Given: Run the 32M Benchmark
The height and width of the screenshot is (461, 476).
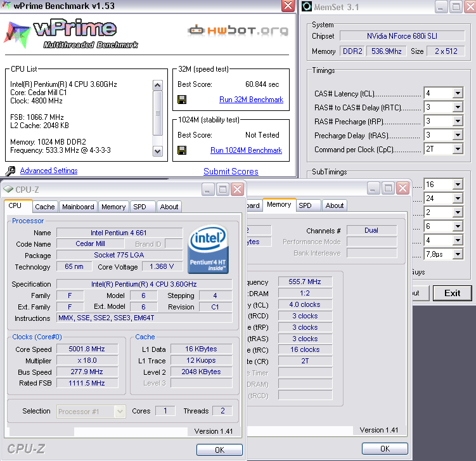Looking at the screenshot, I should click(251, 100).
